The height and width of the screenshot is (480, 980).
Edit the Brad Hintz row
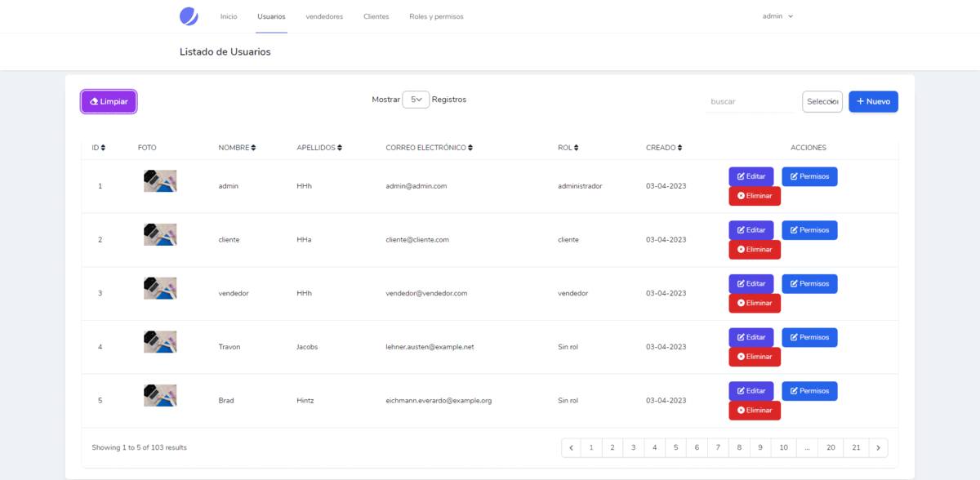click(x=751, y=391)
